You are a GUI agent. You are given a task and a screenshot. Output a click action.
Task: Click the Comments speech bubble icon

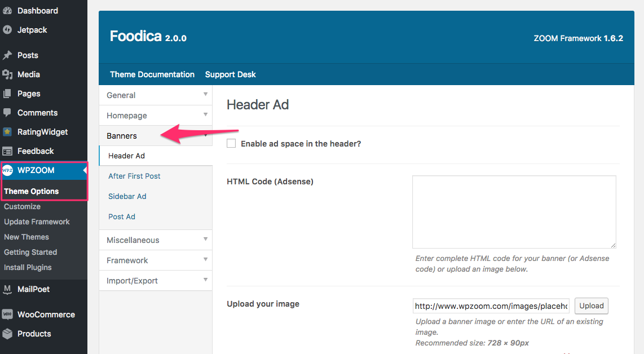[x=7, y=113]
